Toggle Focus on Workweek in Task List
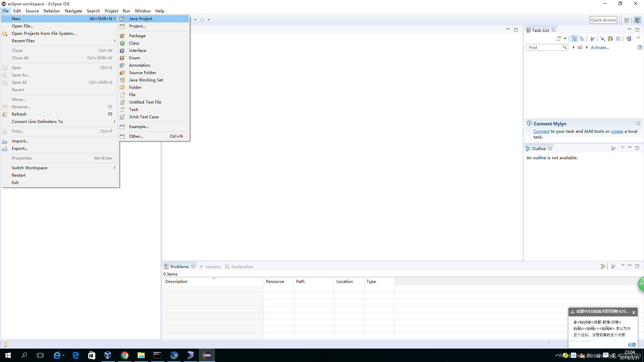This screenshot has width=644, height=362. pyautogui.click(x=592, y=39)
